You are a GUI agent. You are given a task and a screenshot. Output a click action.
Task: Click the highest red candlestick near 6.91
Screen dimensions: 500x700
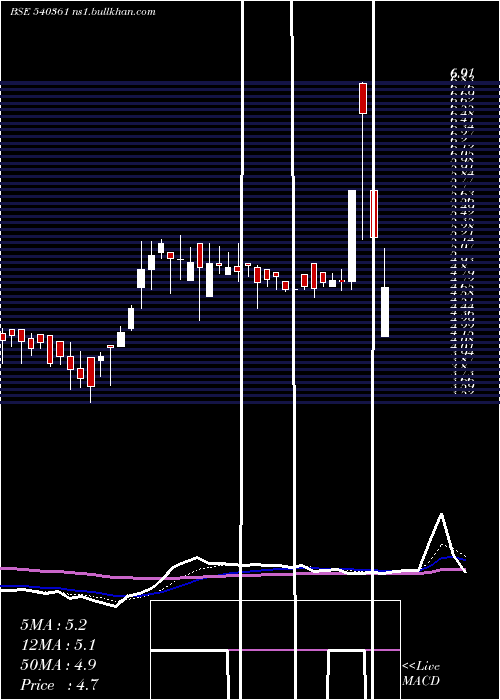363,98
